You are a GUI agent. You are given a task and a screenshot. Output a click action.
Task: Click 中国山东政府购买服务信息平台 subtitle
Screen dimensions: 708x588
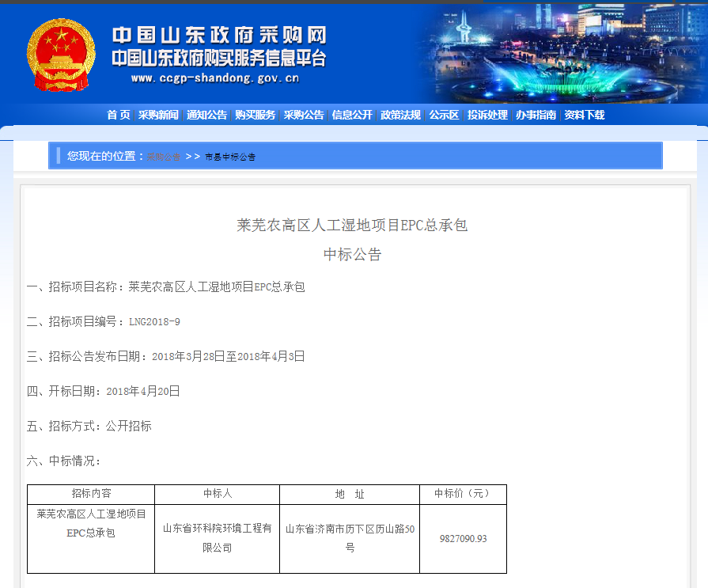pos(219,59)
